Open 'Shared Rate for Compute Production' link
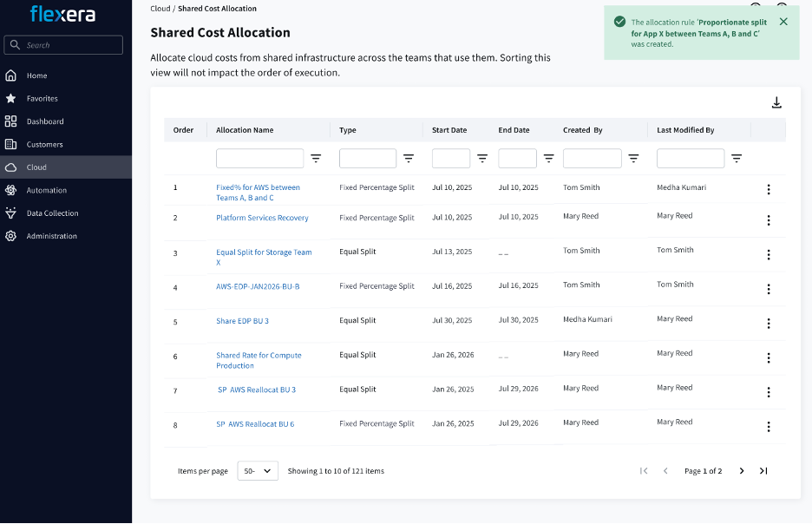This screenshot has height=524, width=812. 259,360
